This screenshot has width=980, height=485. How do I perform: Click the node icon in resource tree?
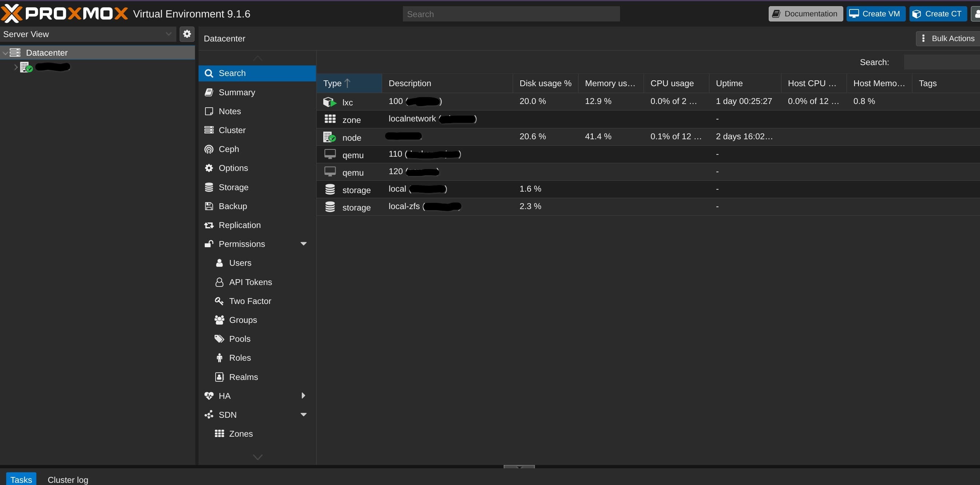26,67
